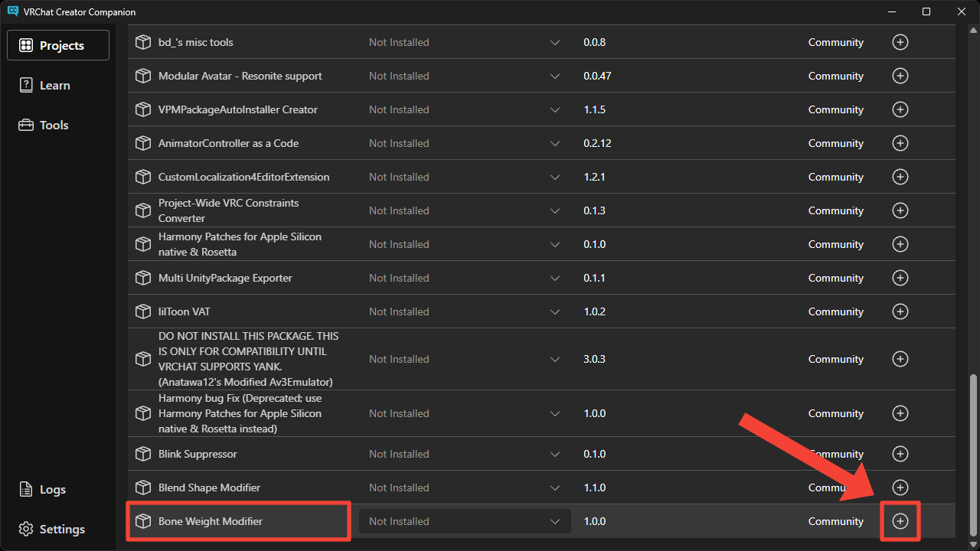The height and width of the screenshot is (551, 980).
Task: Expand version dropdown for Modular Avatar Resonite support
Action: pos(555,76)
